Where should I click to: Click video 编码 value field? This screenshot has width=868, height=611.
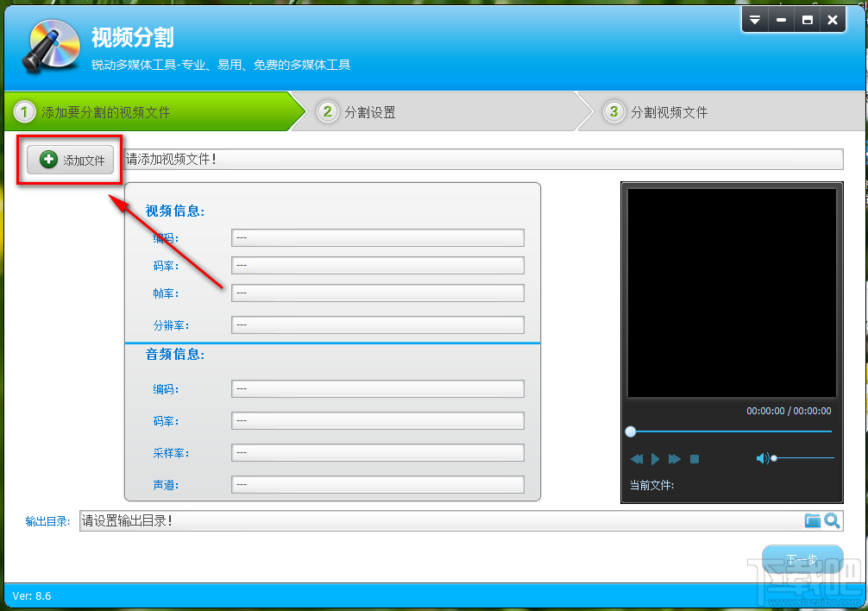tap(378, 238)
